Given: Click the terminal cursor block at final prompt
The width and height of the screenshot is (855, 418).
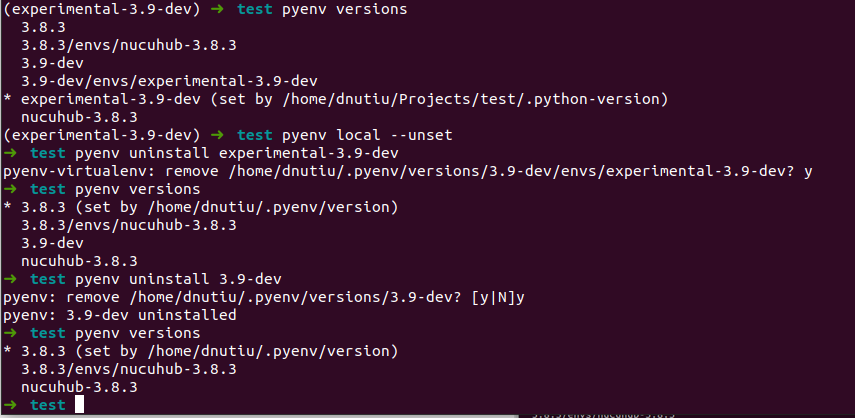Looking at the screenshot, I should pos(79,405).
